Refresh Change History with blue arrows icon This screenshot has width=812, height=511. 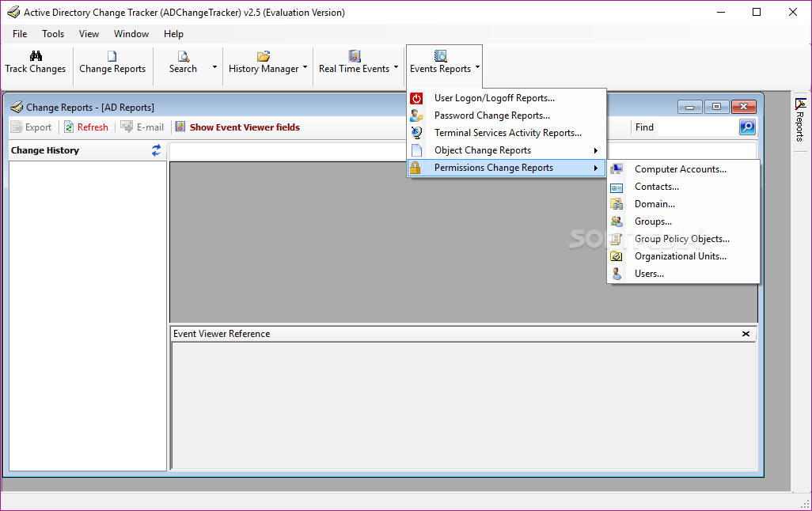coord(156,150)
